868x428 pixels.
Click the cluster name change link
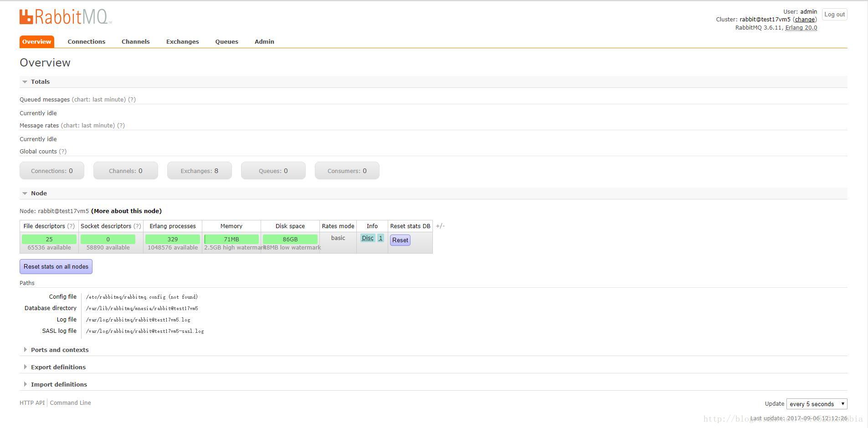tap(805, 20)
